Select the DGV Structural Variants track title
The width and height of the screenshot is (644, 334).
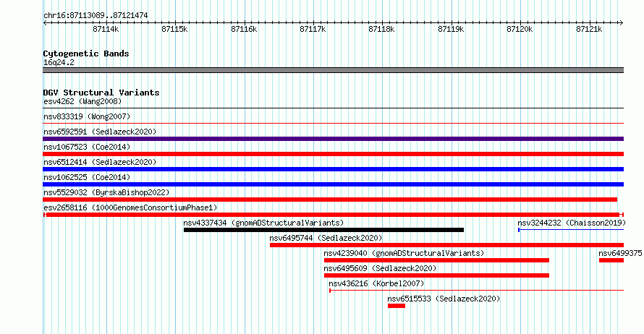(x=101, y=93)
